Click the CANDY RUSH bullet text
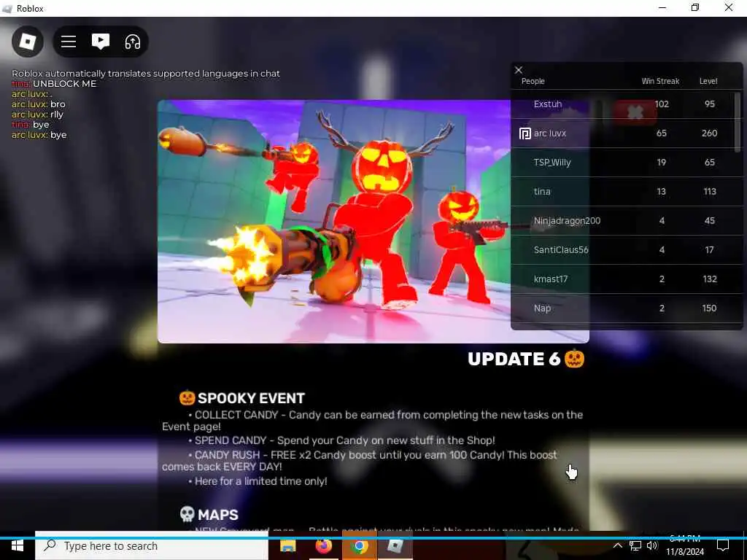Viewport: 747px width, 560px height. pyautogui.click(x=359, y=461)
